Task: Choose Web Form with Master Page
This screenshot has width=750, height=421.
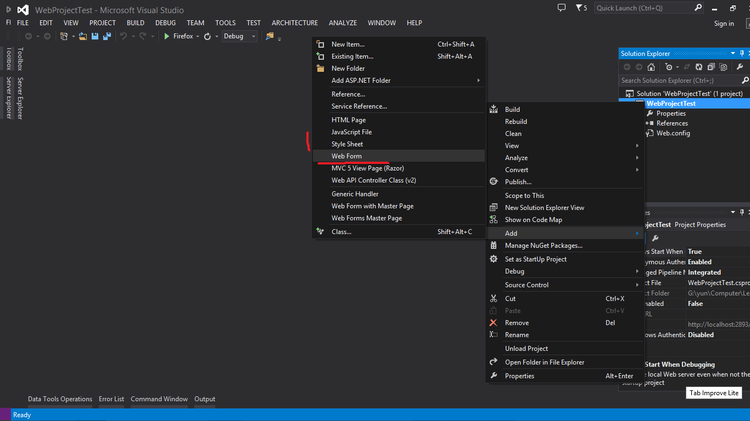Action: (398, 206)
